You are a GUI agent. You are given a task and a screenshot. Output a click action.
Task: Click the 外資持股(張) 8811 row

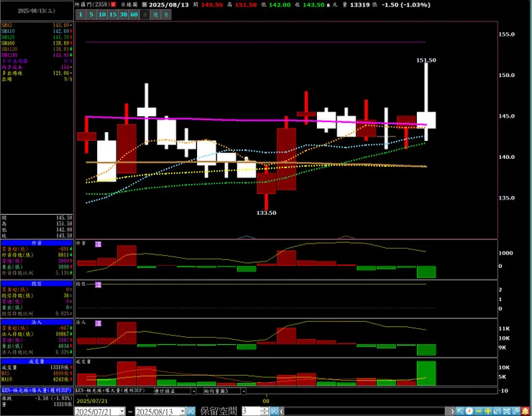[37, 255]
